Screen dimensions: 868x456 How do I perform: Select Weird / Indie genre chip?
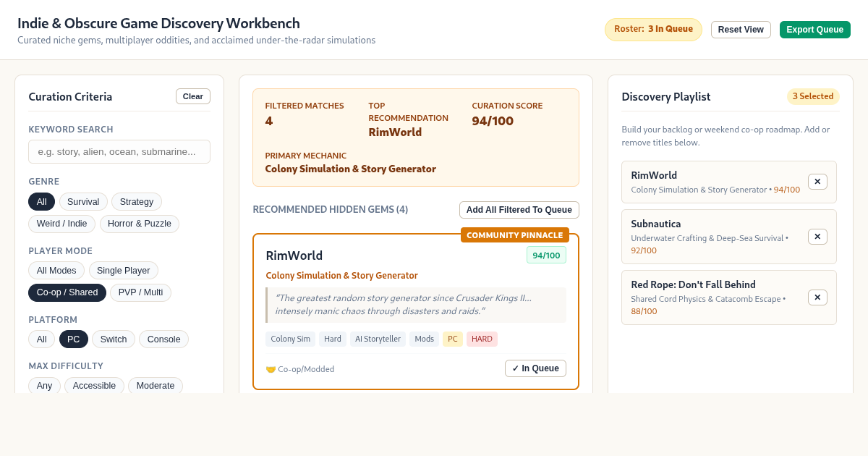point(62,224)
